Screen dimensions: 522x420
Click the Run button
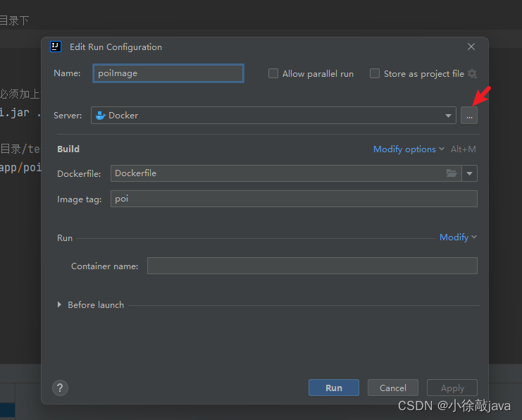pos(334,388)
